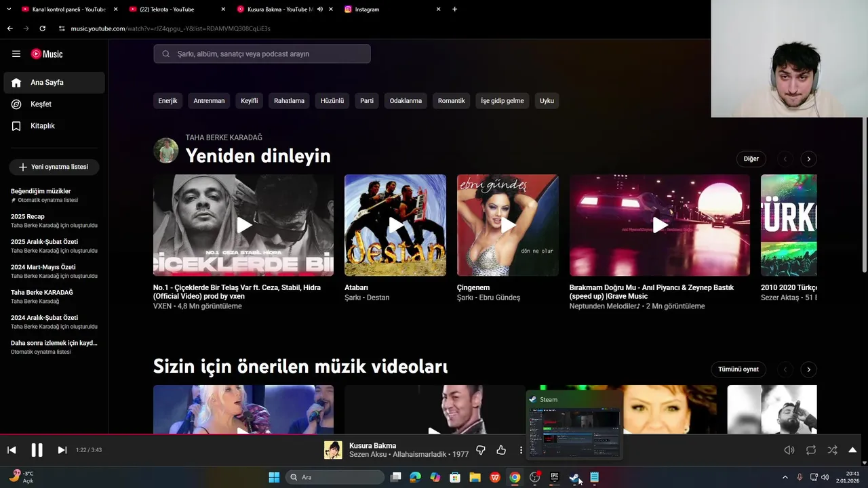868x488 pixels.
Task: Click Tümünü oynat for recommended videos
Action: [x=738, y=369]
